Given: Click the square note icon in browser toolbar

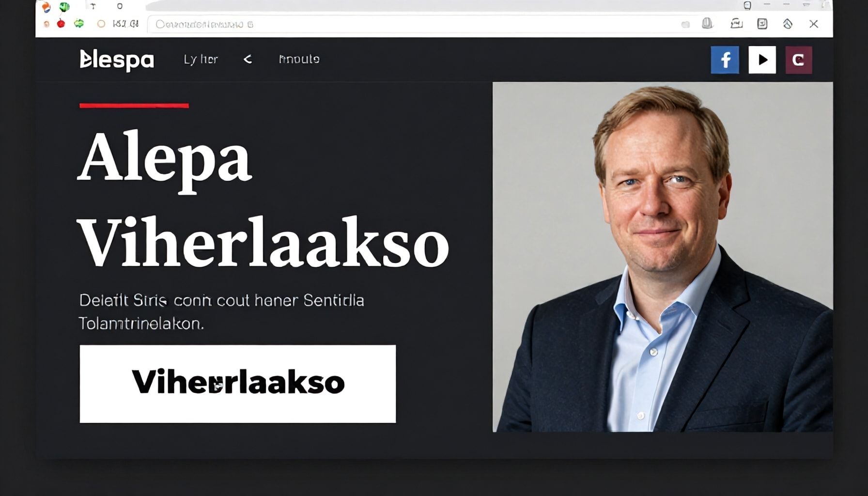Looking at the screenshot, I should [x=762, y=24].
